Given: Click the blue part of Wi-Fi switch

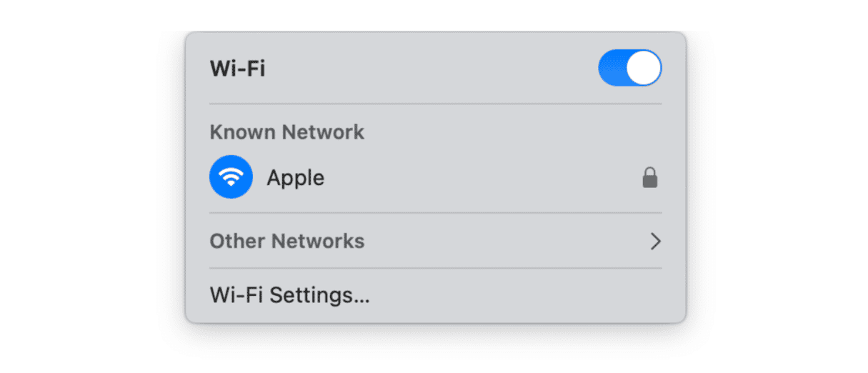Looking at the screenshot, I should point(612,68).
